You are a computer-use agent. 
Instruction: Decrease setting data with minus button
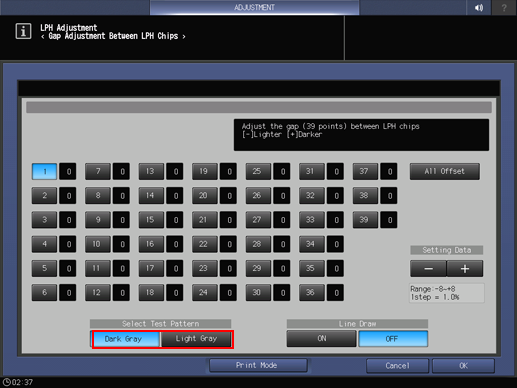(x=428, y=269)
